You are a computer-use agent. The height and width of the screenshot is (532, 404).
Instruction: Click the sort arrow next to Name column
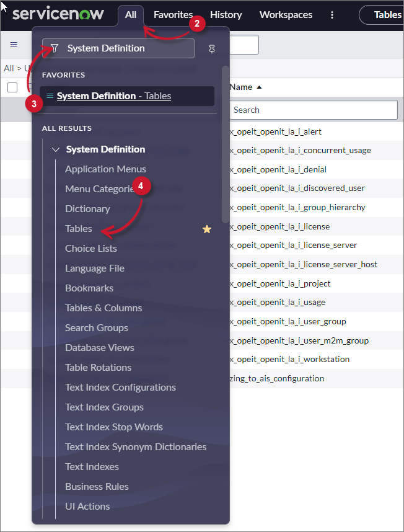tap(259, 87)
